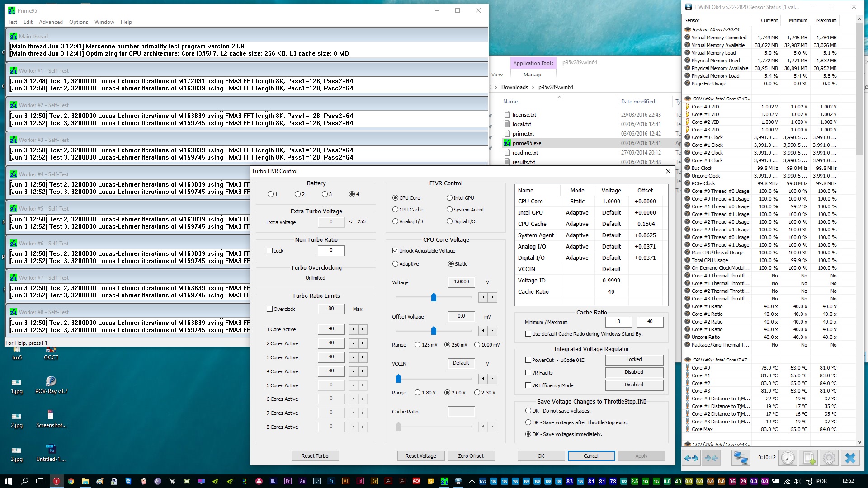The width and height of the screenshot is (868, 488).
Task: Enable Overclock checkbox in Turbo Ratio Limits
Action: coord(269,309)
